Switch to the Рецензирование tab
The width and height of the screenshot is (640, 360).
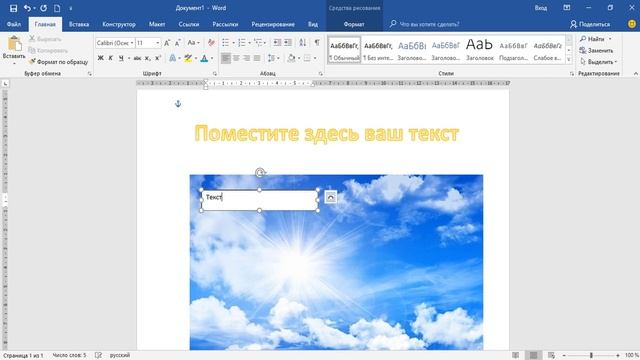tap(273, 24)
